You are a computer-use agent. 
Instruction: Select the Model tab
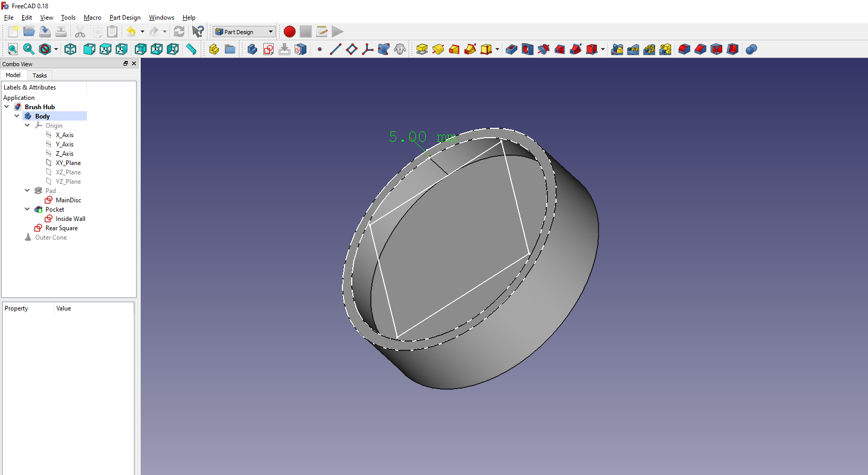click(x=13, y=75)
